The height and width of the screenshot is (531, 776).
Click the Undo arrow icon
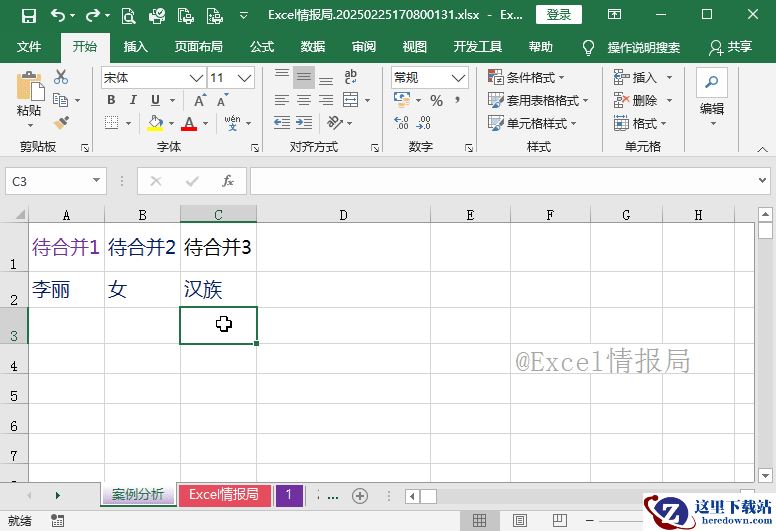pyautogui.click(x=58, y=16)
